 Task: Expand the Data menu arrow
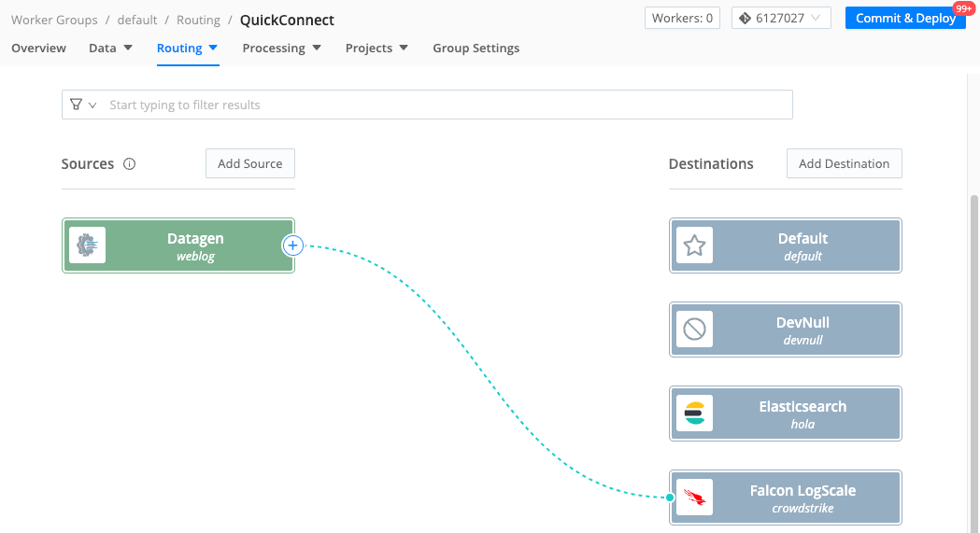[128, 48]
